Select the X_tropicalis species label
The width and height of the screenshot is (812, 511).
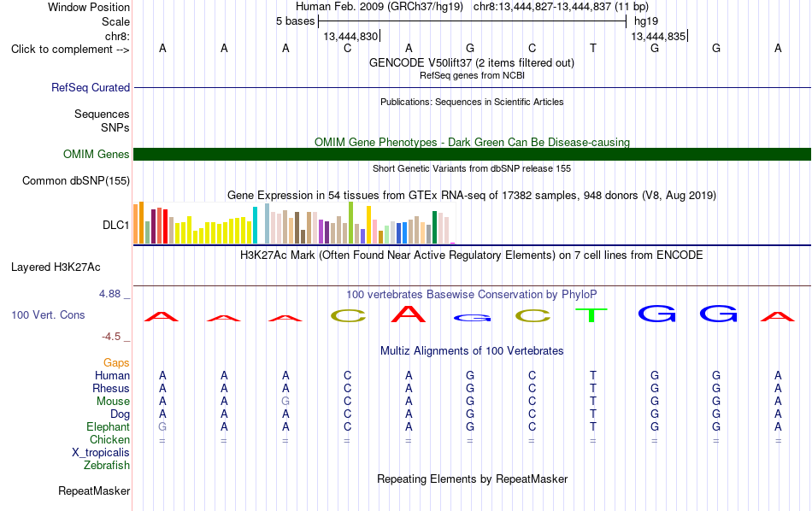101,453
